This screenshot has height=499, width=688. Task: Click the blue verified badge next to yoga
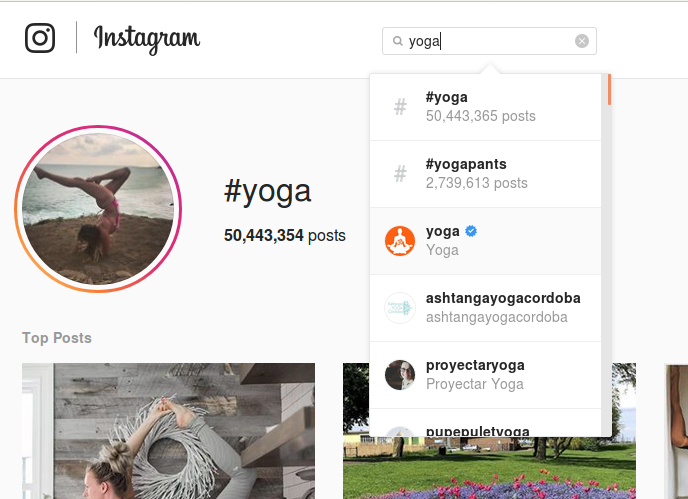pyautogui.click(x=471, y=231)
